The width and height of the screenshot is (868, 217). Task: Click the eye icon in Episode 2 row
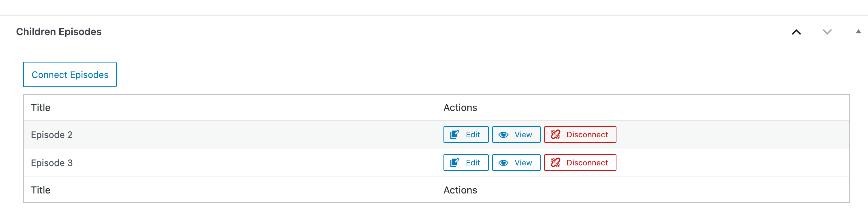point(503,135)
